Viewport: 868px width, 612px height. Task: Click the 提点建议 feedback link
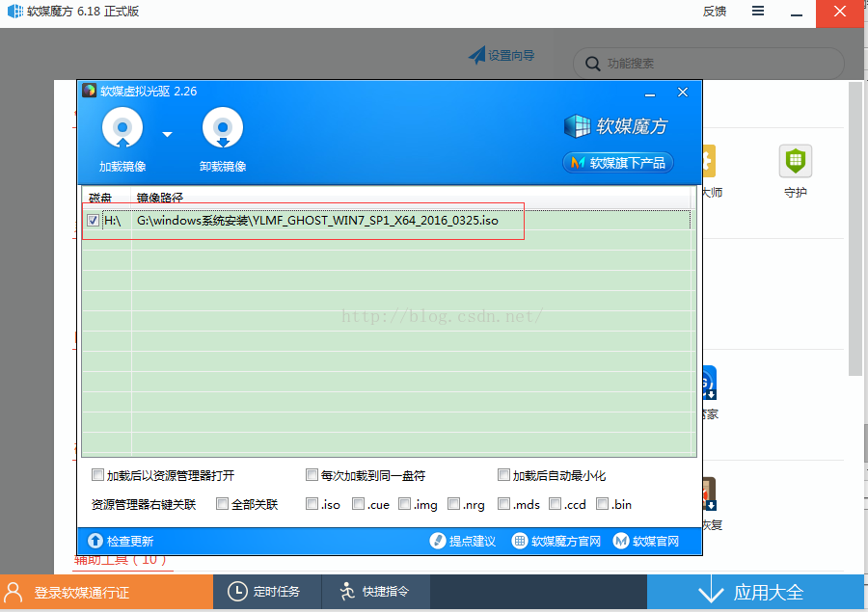pos(463,541)
